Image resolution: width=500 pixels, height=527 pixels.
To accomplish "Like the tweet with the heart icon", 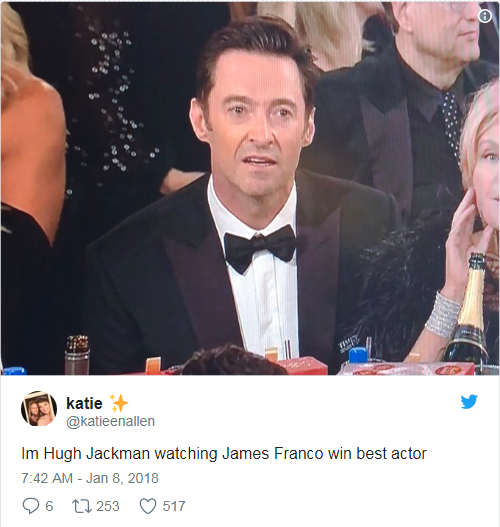I will (148, 506).
